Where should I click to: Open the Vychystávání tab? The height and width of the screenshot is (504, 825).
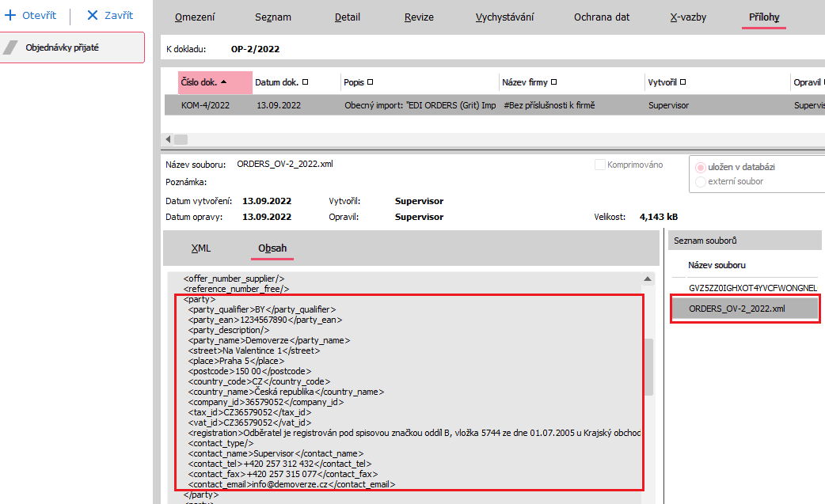[x=504, y=17]
